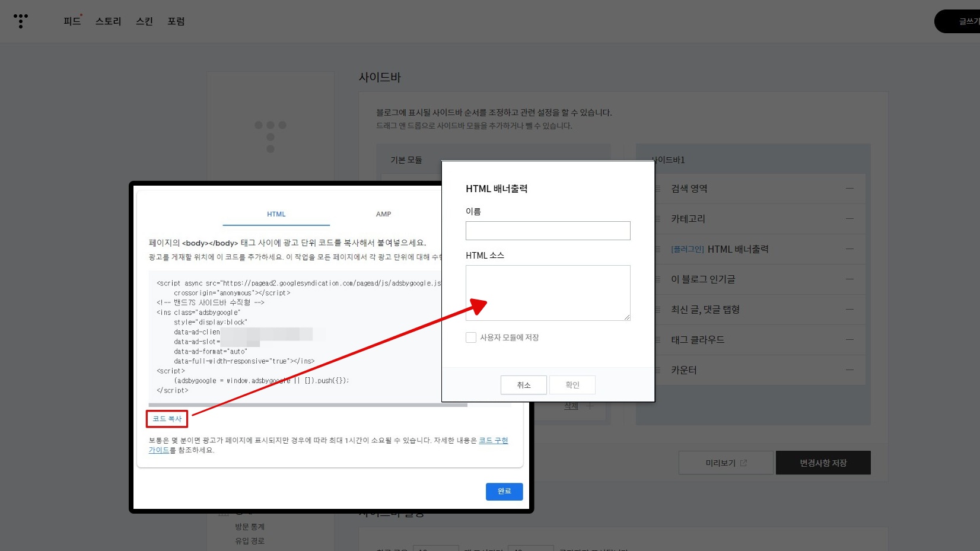Click the 글쓰기 button at top right
This screenshot has width=980, height=551.
pyautogui.click(x=957, y=21)
